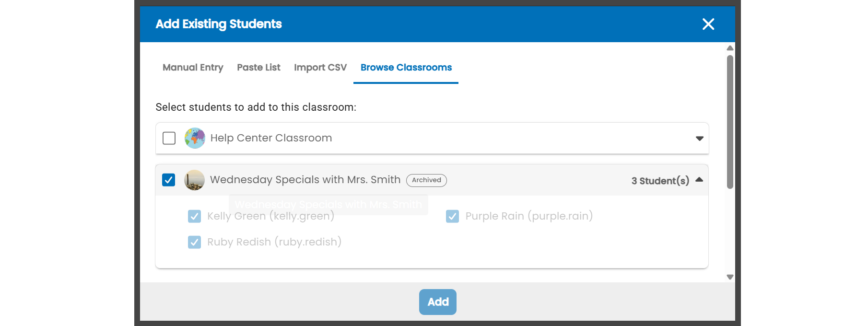Image resolution: width=868 pixels, height=326 pixels.
Task: Click the scrollbar down arrow
Action: 730,277
